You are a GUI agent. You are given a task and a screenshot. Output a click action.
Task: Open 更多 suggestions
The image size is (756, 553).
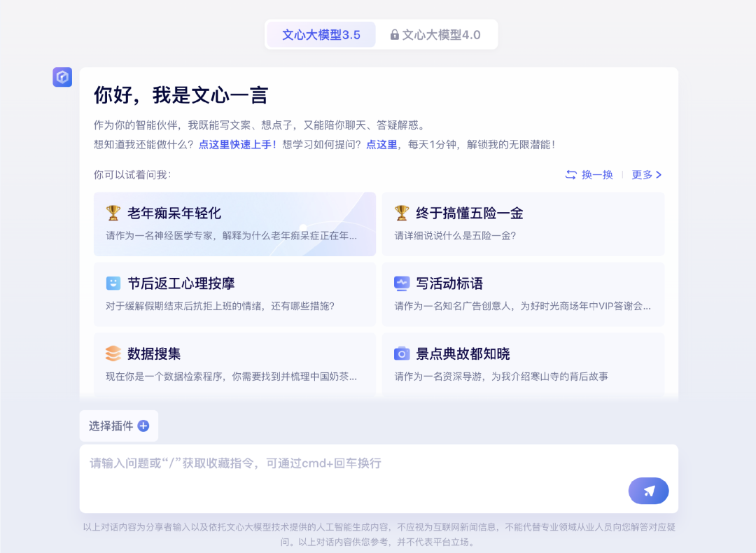(x=647, y=174)
